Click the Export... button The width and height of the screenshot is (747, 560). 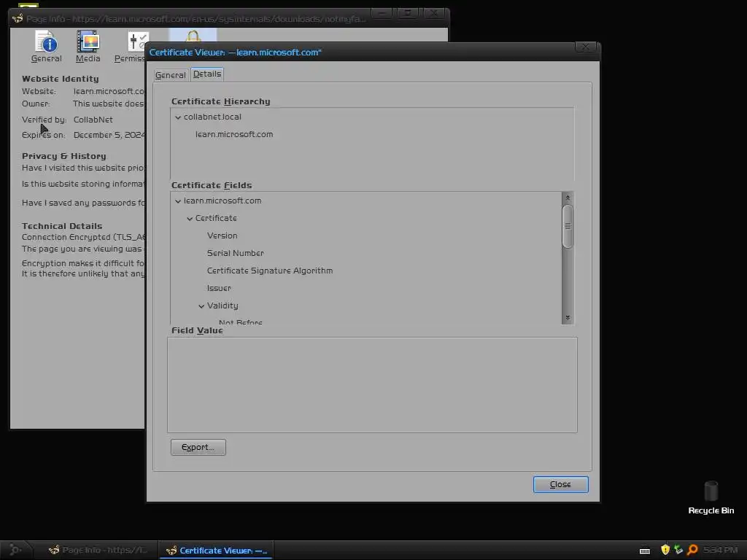(x=198, y=447)
